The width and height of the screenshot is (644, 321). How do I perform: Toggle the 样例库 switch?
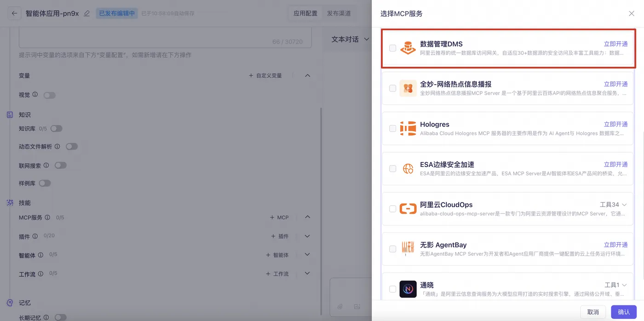point(45,183)
